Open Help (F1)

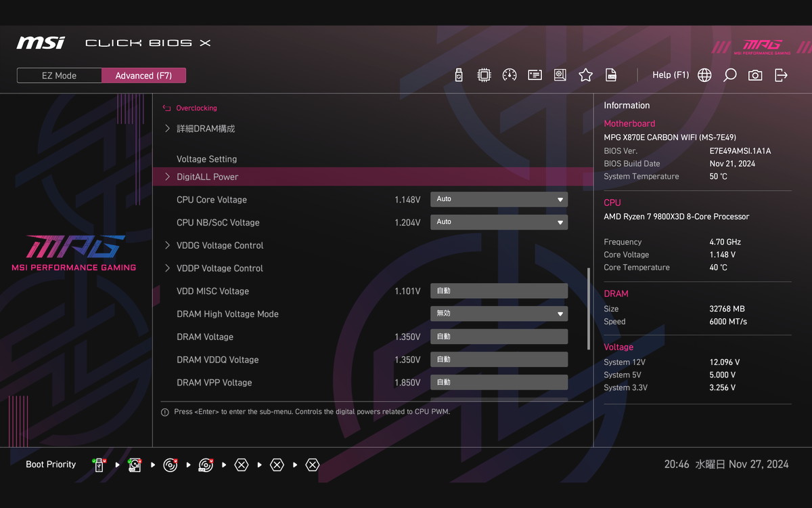671,75
